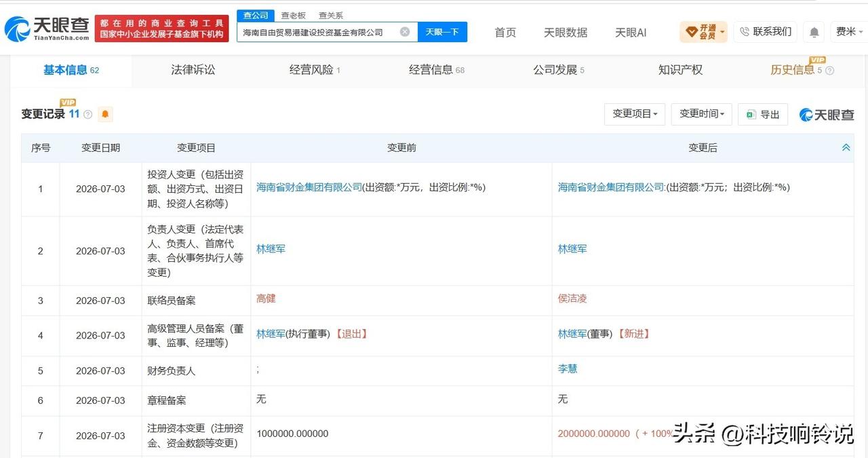
Task: Click the 投资人变更 cell in row 1
Action: pyautogui.click(x=196, y=189)
